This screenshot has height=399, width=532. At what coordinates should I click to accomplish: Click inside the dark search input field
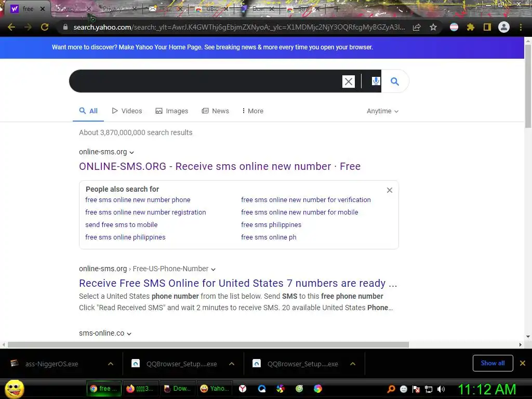(205, 81)
